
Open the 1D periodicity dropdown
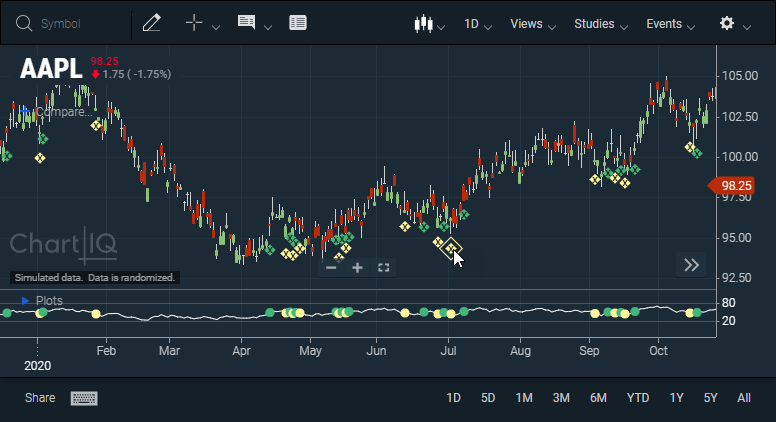point(478,24)
